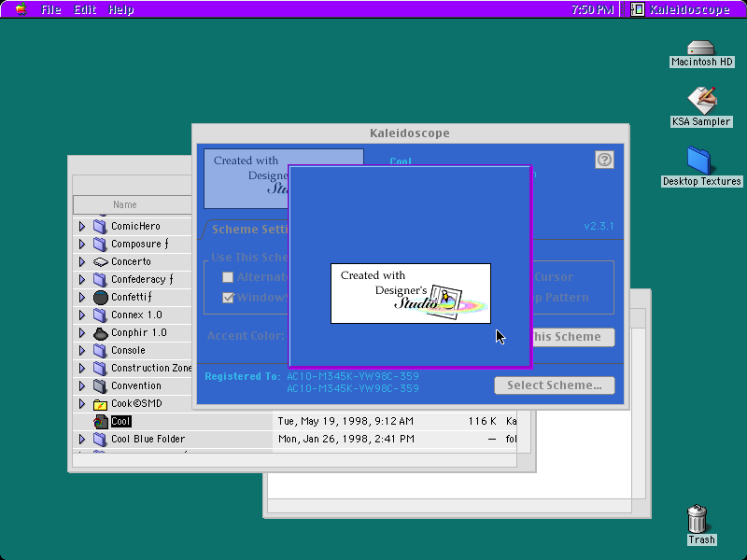This screenshot has width=747, height=560.
Task: Select the Confederacy ƒ folder icon
Action: (x=100, y=279)
